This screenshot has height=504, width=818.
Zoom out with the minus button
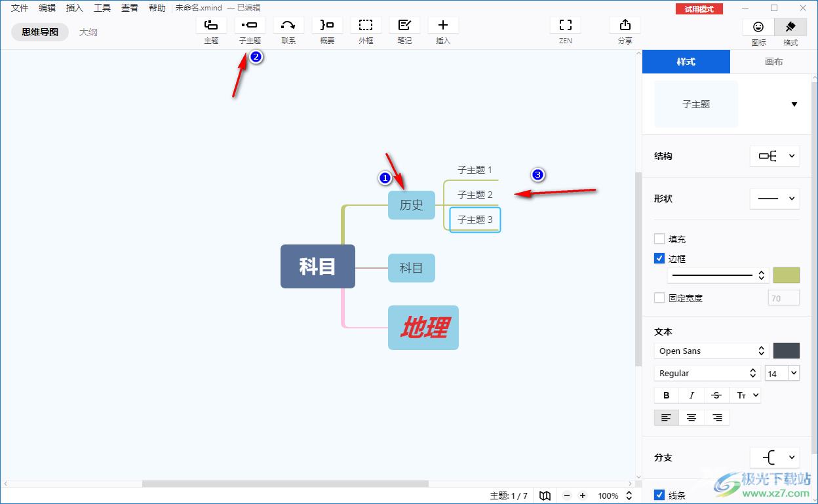click(567, 496)
